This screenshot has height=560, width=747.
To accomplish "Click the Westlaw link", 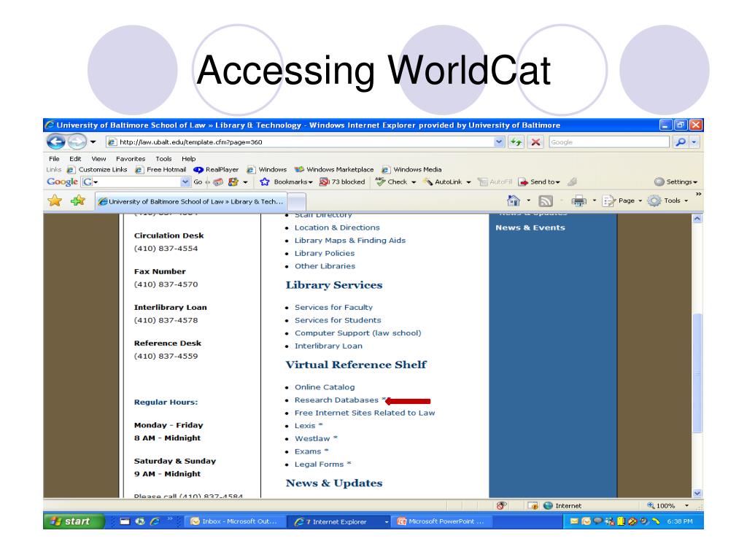I will click(x=312, y=438).
